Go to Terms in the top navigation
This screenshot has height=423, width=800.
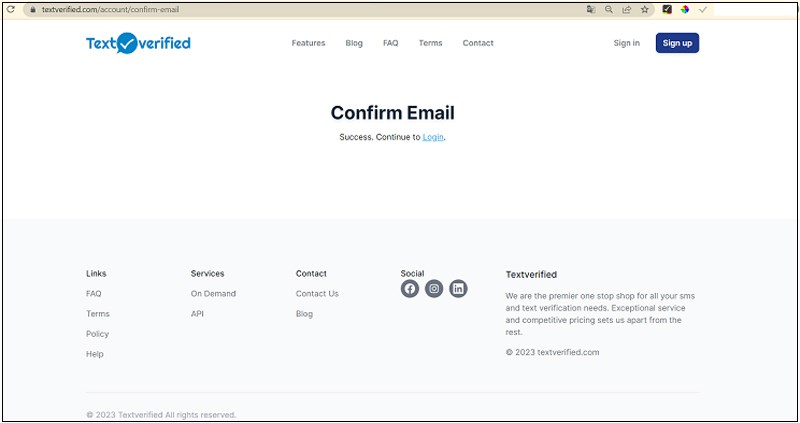[430, 43]
